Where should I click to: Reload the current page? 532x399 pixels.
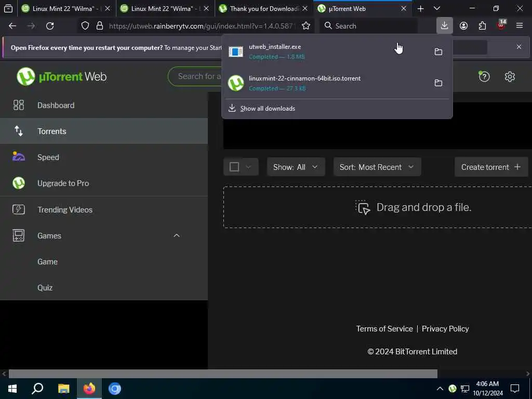click(x=50, y=26)
